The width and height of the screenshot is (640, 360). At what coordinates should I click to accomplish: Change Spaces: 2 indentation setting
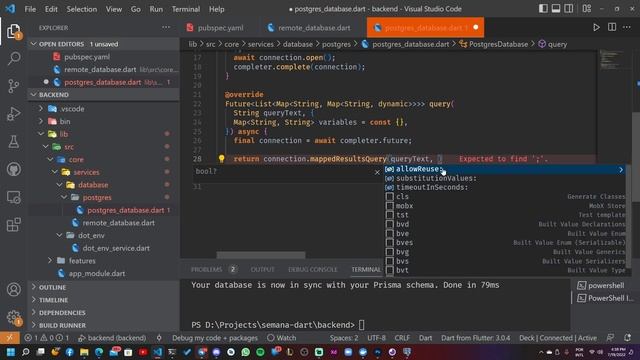[344, 338]
